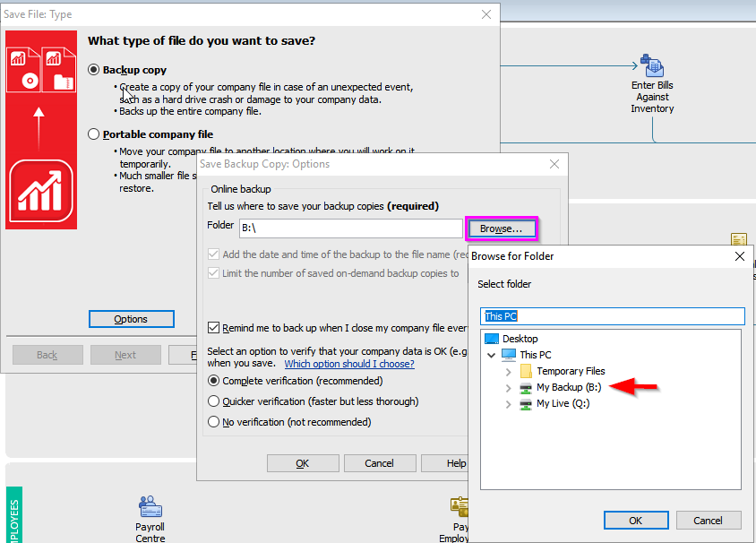Toggle add date and time checkbox

point(213,254)
